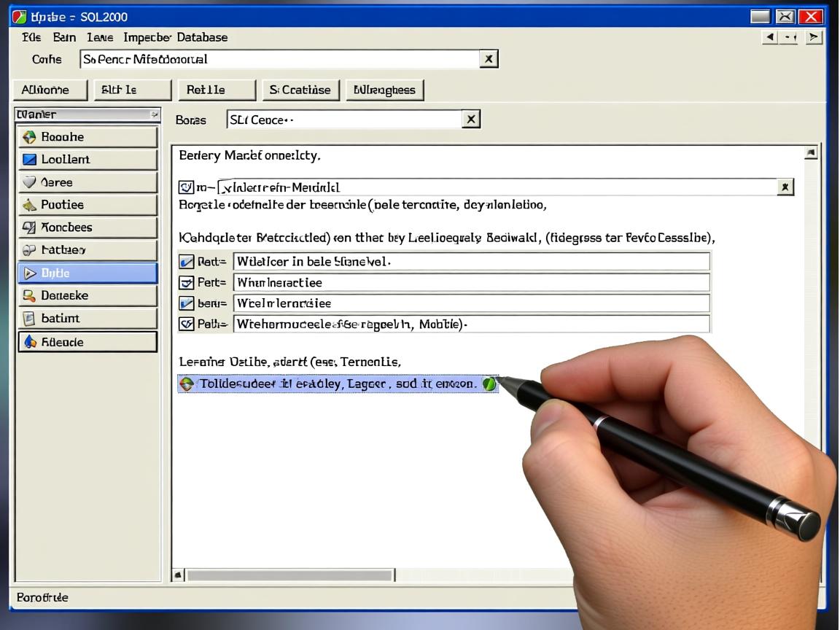The height and width of the screenshot is (630, 840).
Task: Expand the sidebar header dropdown arrow
Action: pos(154,114)
